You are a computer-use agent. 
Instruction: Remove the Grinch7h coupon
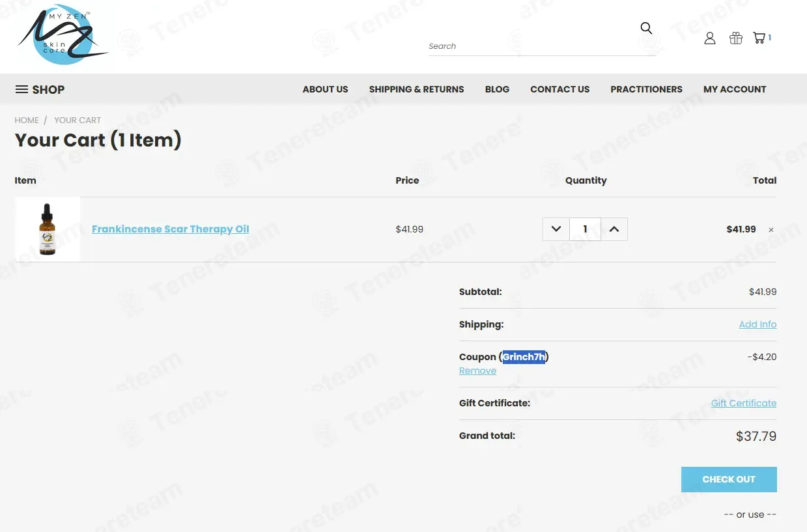477,371
